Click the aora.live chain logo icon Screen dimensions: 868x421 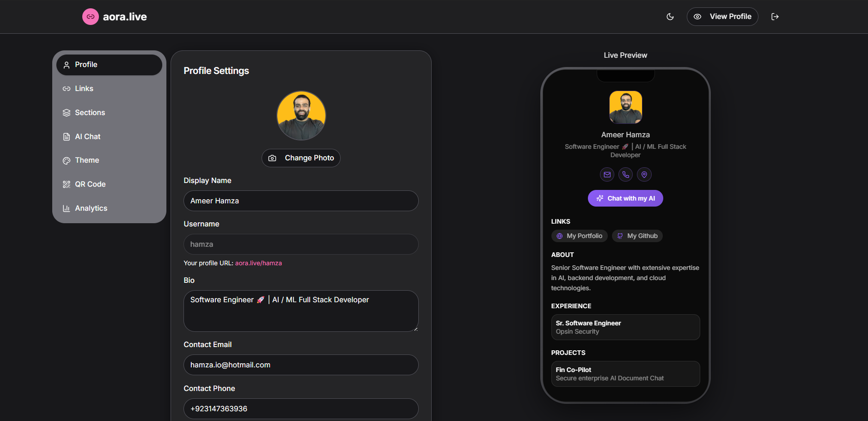click(91, 16)
